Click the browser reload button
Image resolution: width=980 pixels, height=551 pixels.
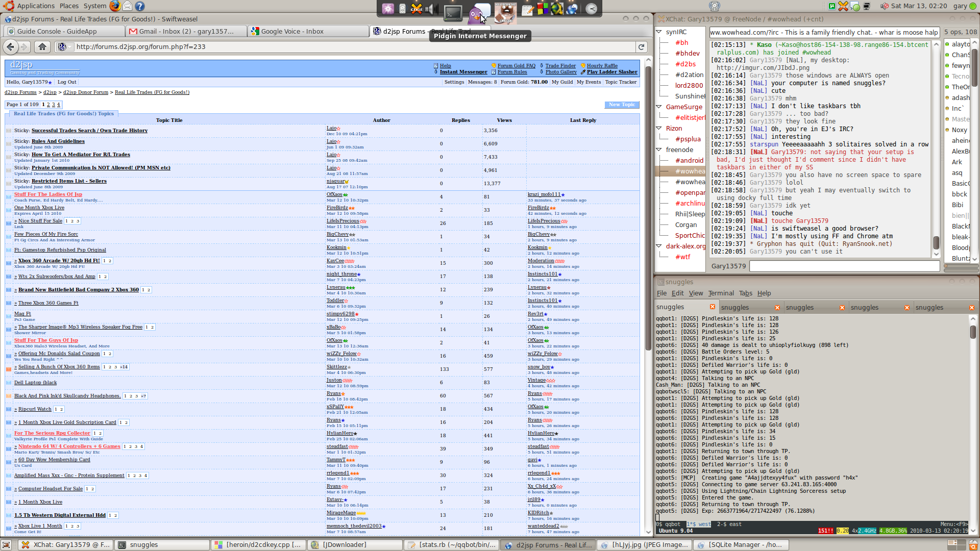click(x=641, y=47)
